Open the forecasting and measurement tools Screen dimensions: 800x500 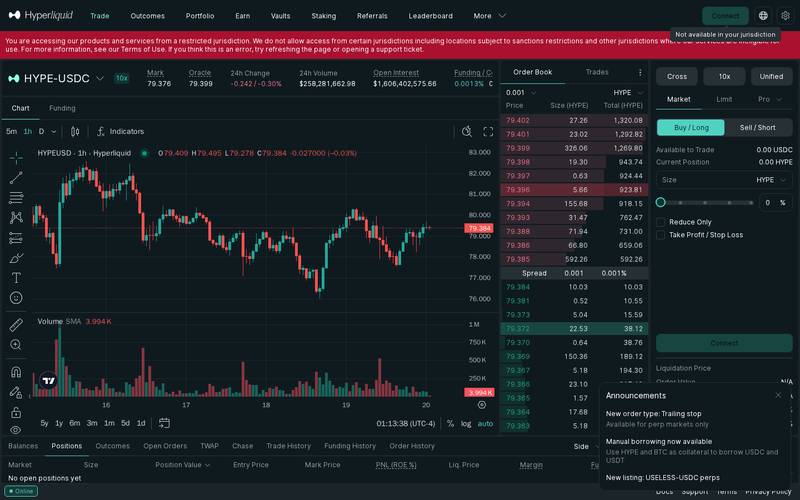16,238
